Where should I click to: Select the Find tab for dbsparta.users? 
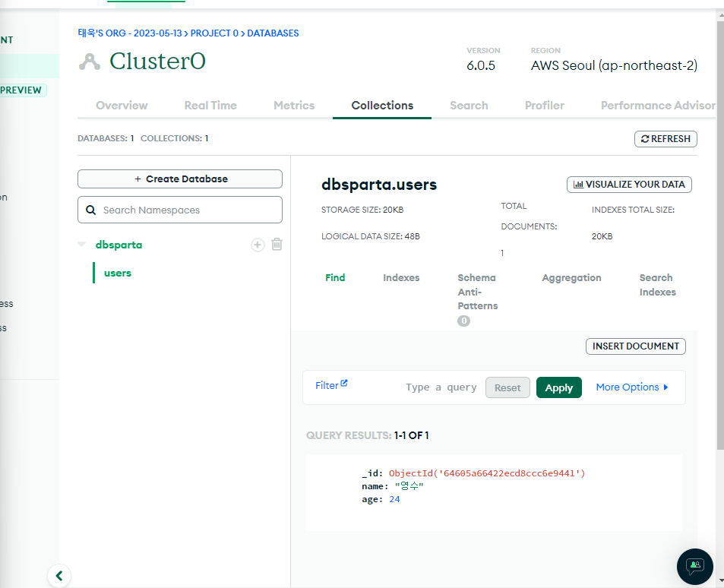[335, 277]
